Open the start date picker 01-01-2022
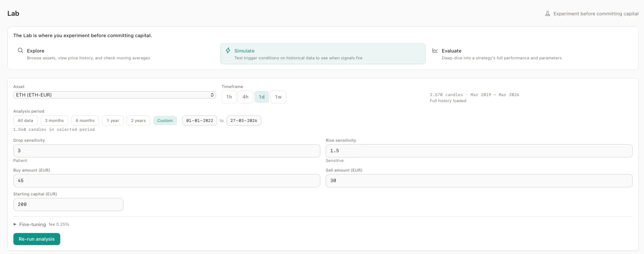 [199, 121]
